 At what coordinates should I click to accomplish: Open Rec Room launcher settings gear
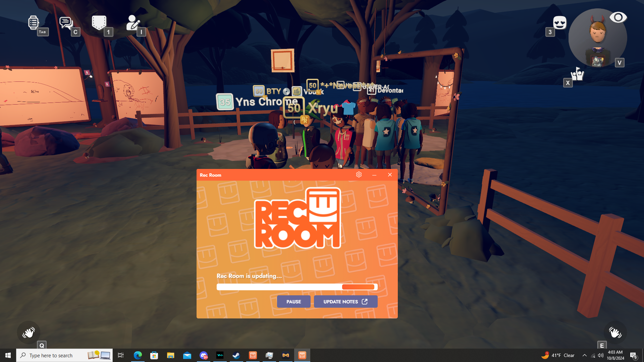click(359, 175)
